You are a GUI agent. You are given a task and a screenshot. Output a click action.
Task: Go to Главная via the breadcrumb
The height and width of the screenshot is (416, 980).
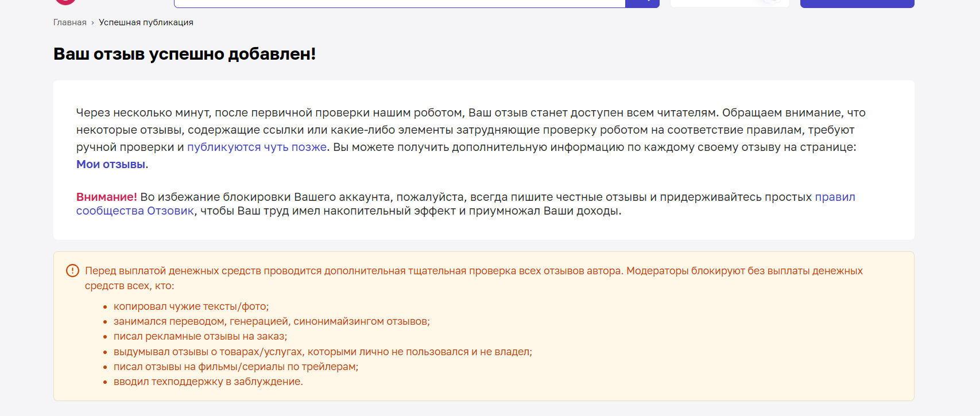point(70,22)
